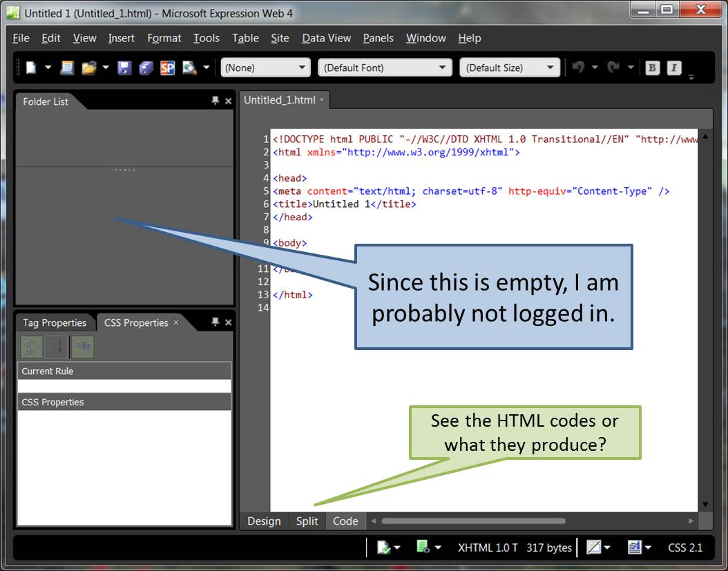This screenshot has height=571, width=728.
Task: Open the Window menu
Action: [x=426, y=38]
